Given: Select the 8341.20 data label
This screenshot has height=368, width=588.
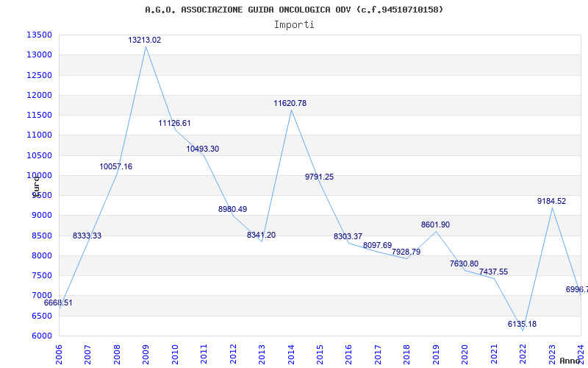Looking at the screenshot, I should click(x=261, y=235).
